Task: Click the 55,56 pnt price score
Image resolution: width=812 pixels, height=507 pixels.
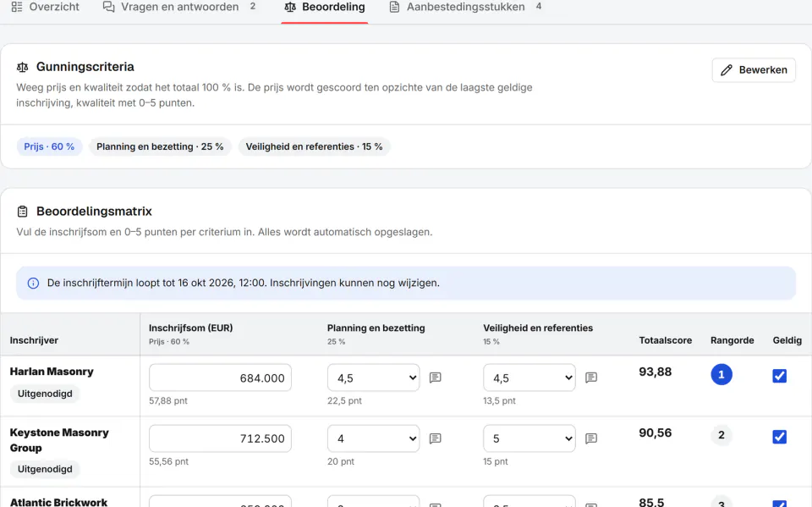Action: [x=168, y=462]
